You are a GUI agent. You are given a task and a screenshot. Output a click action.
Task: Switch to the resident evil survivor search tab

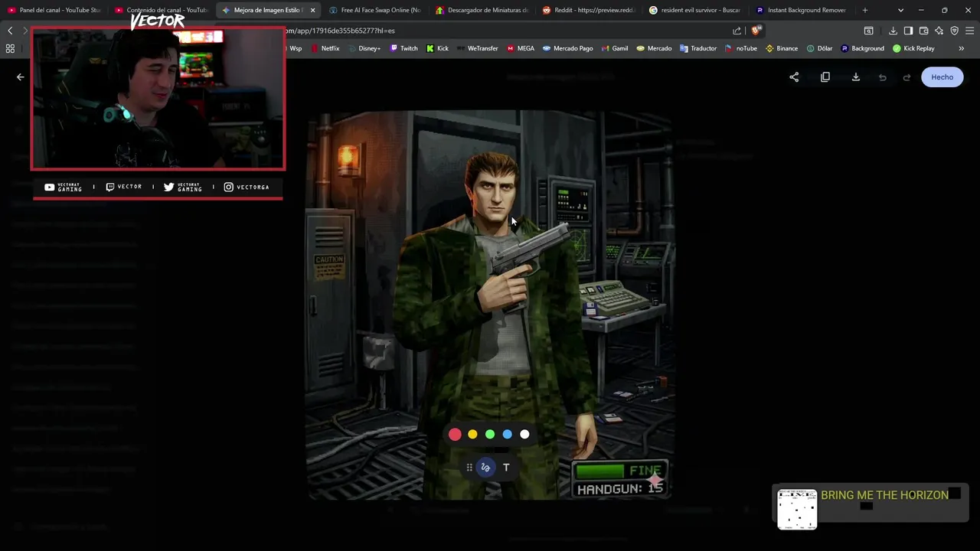pyautogui.click(x=694, y=10)
